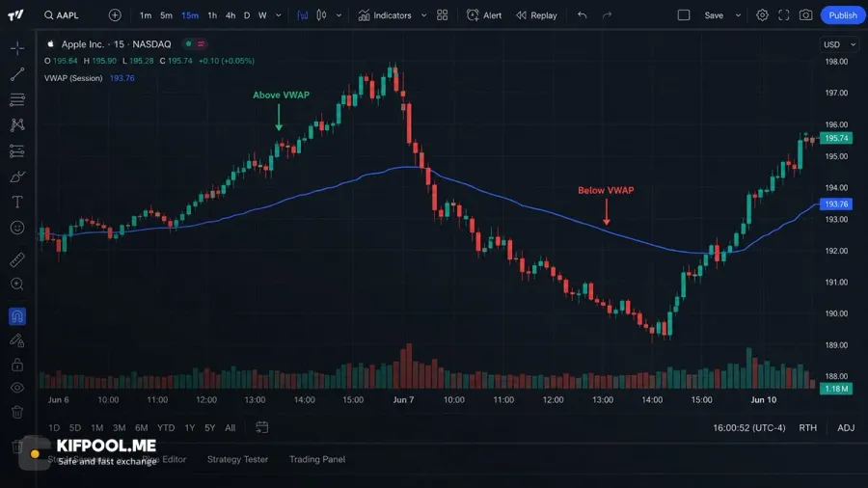Toggle lock all drawings

coord(17,365)
